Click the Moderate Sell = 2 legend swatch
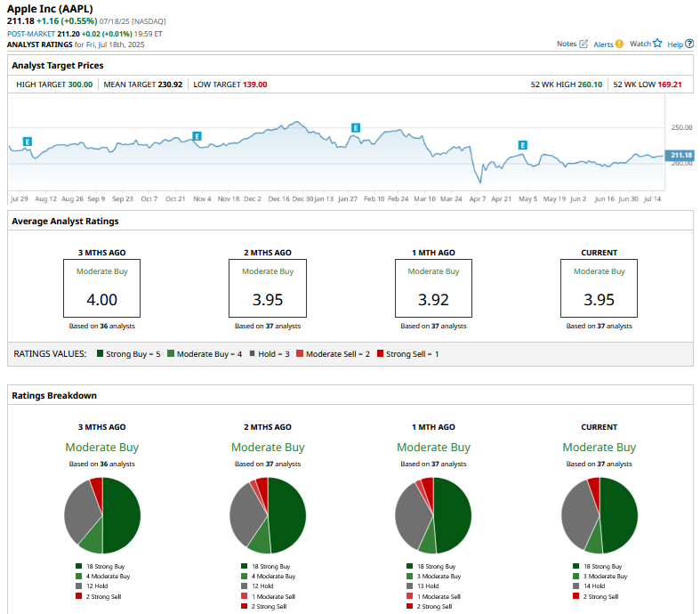Image resolution: width=700 pixels, height=614 pixels. tap(300, 353)
